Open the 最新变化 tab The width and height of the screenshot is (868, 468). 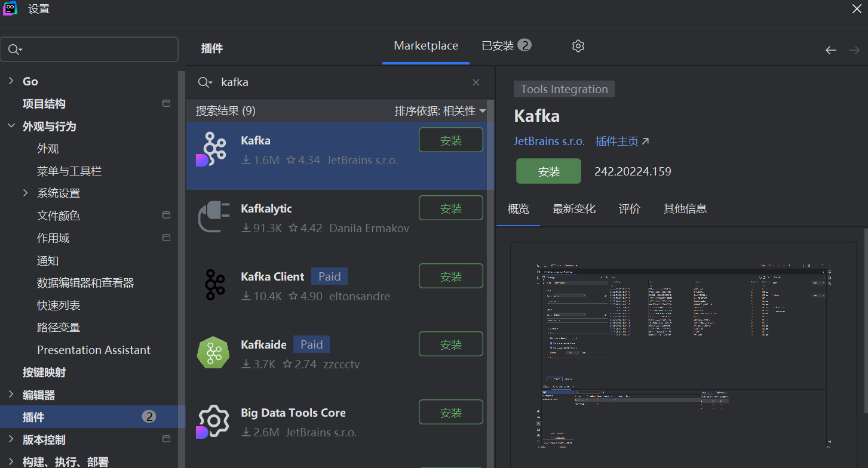(x=574, y=208)
